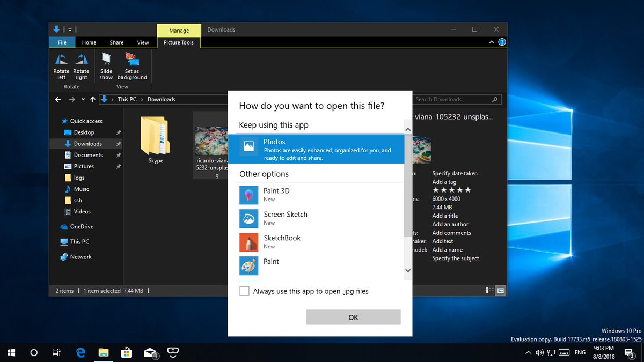This screenshot has height=362, width=644.
Task: Open the Home ribbon tab
Action: pos(89,42)
